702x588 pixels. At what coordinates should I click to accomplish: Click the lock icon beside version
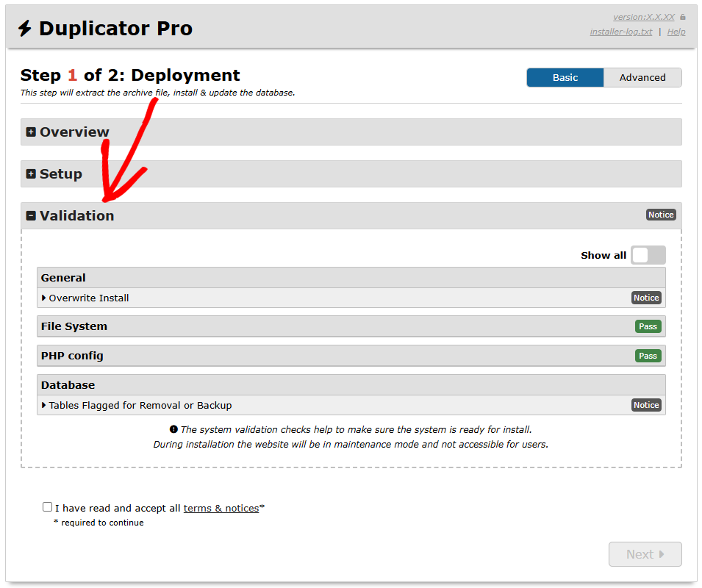682,17
